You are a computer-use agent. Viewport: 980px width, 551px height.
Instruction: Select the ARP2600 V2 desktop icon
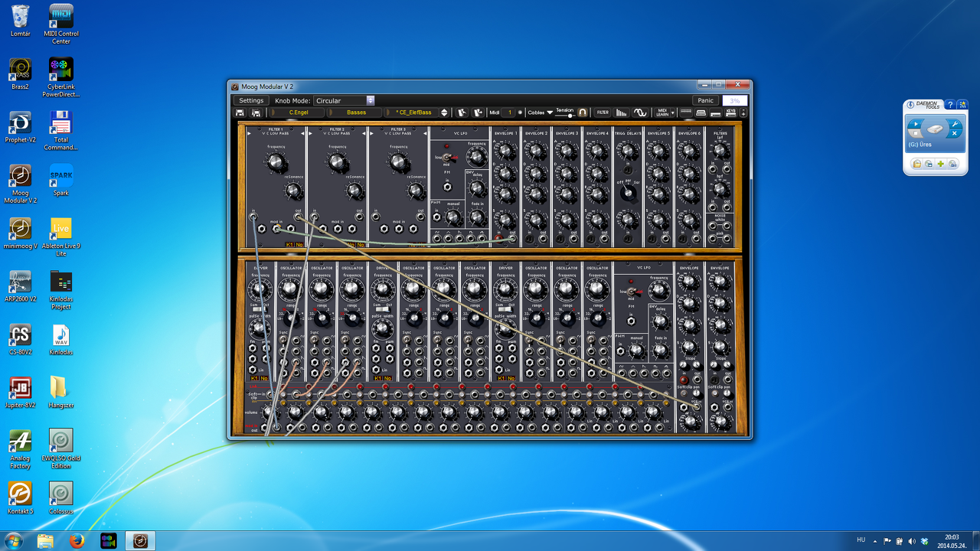click(x=21, y=286)
